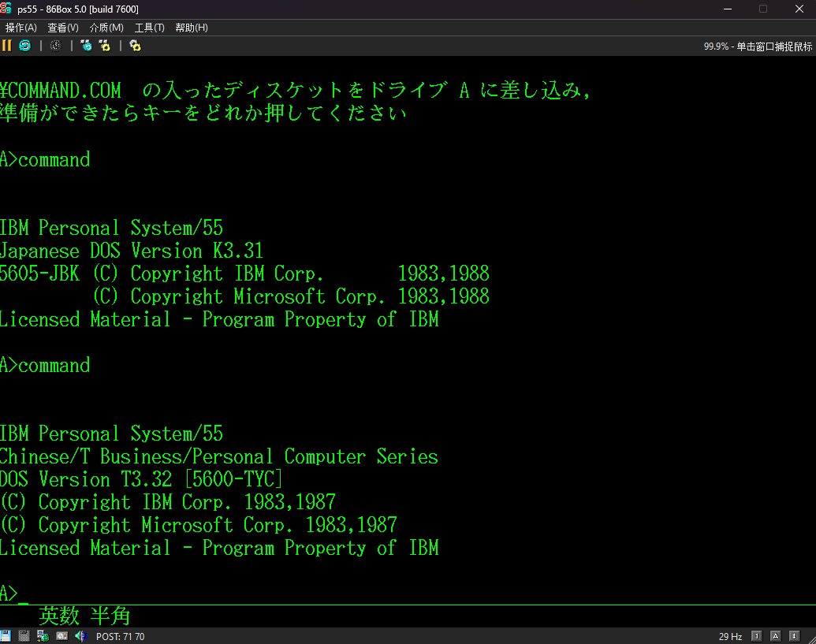Send Ctrl+Alt+Esc using the toolbar icon

[x=104, y=46]
